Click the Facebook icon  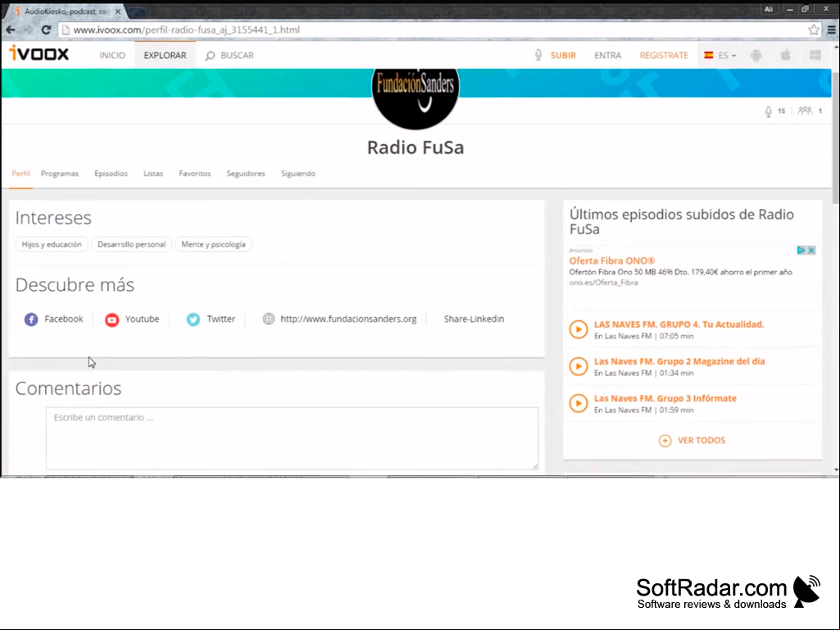(x=31, y=320)
